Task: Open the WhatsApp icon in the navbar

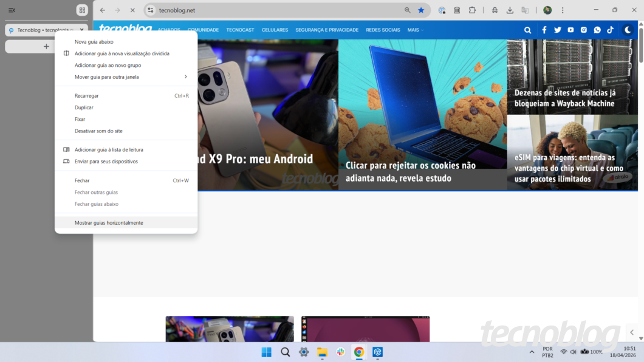Action: point(597,30)
